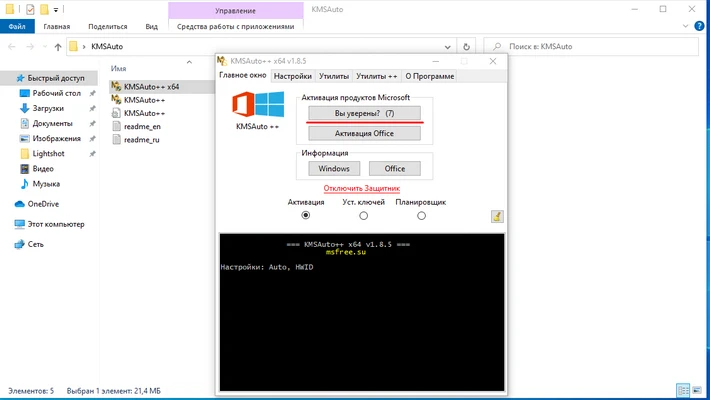Open recent locations dropdown arrow
This screenshot has height=400, width=710.
[x=44, y=47]
